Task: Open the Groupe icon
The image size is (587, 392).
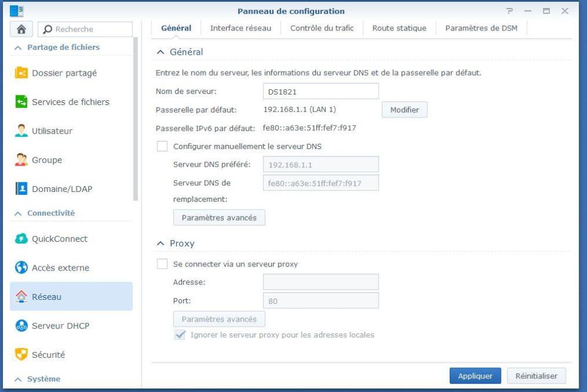Action: pyautogui.click(x=21, y=160)
